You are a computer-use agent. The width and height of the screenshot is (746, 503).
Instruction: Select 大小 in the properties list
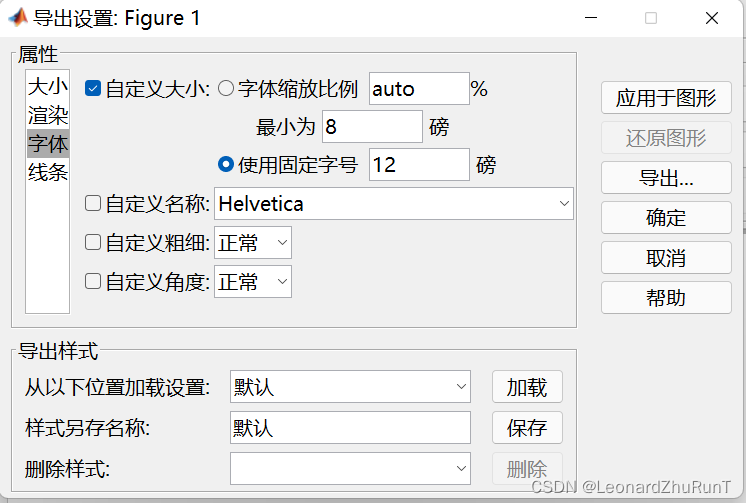[48, 87]
